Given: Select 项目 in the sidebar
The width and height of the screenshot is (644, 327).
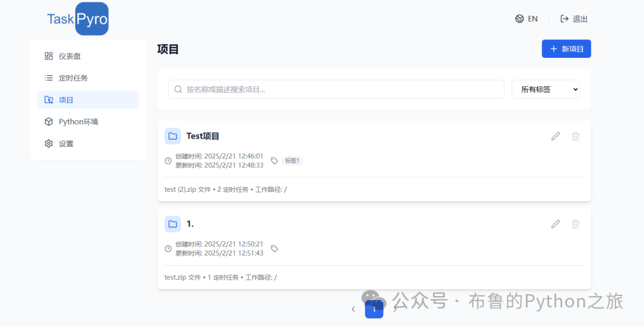Looking at the screenshot, I should 88,99.
